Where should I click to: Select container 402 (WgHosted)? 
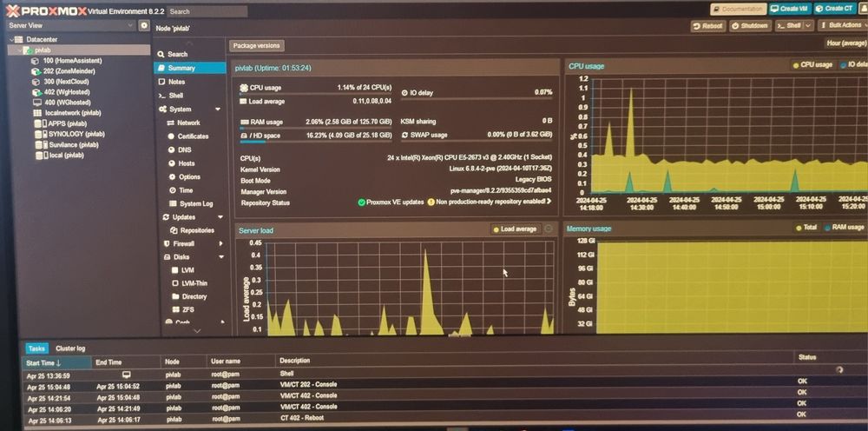click(67, 92)
